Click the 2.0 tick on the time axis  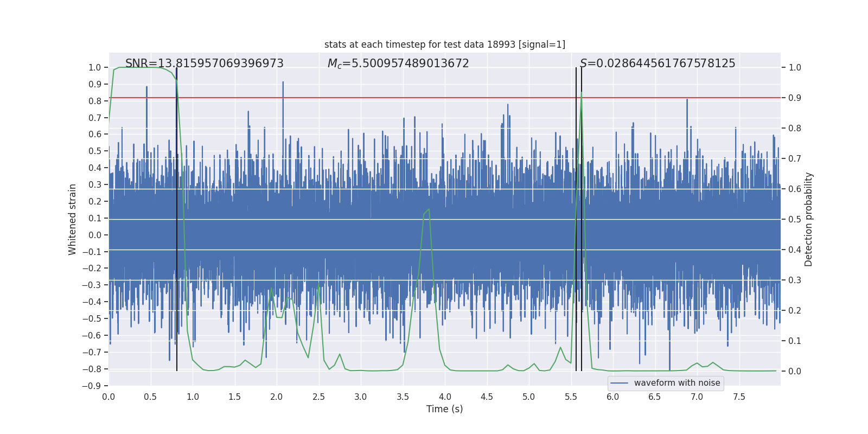pos(277,397)
